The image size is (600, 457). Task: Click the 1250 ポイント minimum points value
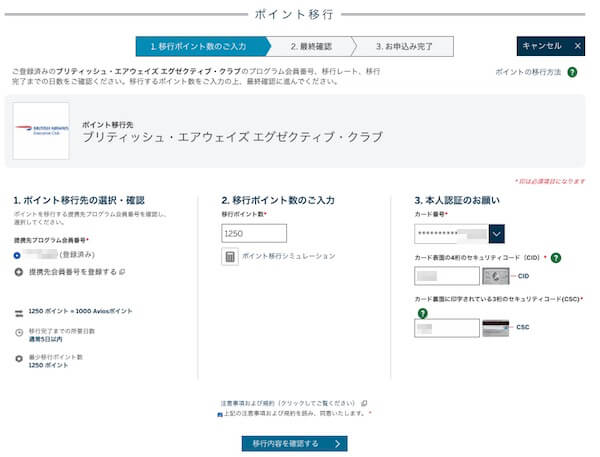48,366
